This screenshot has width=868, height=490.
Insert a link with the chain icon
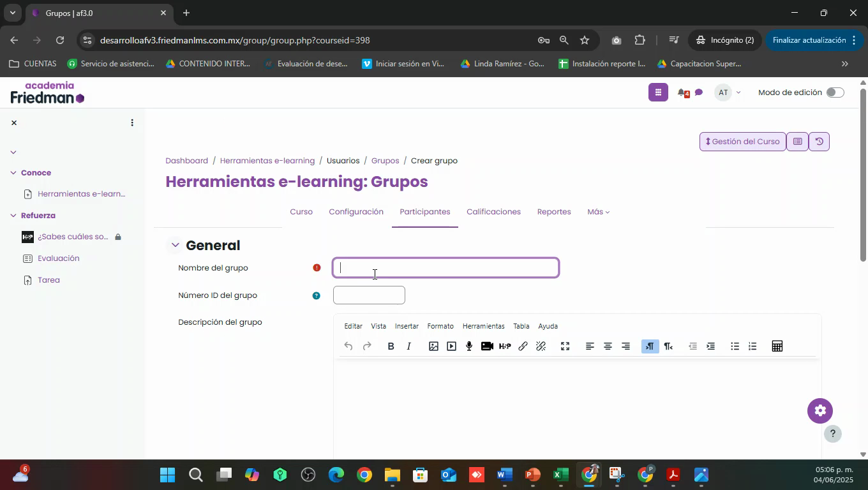tap(523, 346)
